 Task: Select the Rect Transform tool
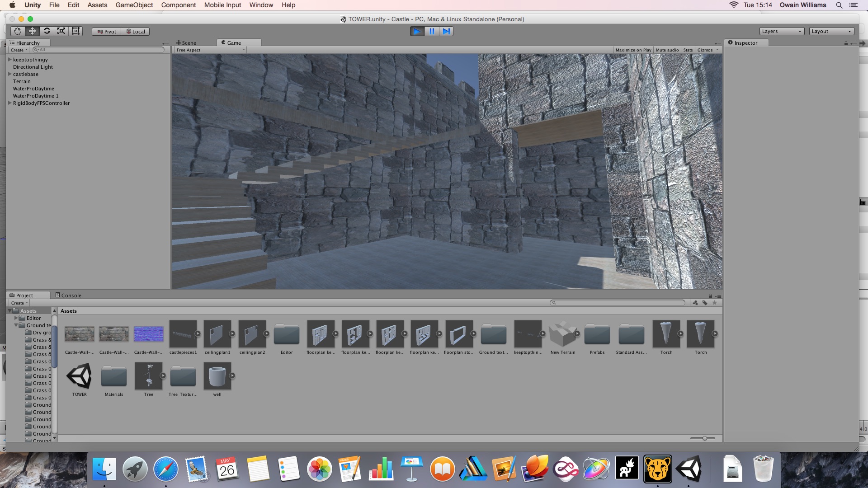(x=75, y=31)
